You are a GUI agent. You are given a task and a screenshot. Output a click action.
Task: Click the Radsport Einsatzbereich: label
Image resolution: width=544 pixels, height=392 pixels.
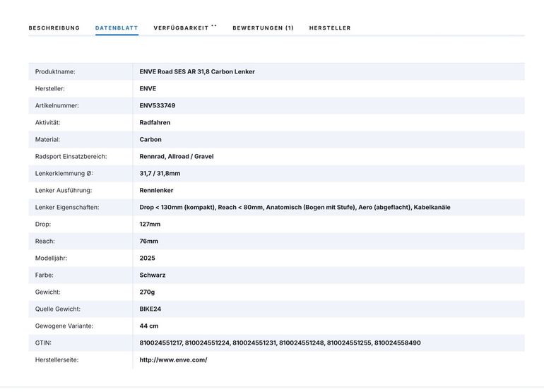(71, 157)
